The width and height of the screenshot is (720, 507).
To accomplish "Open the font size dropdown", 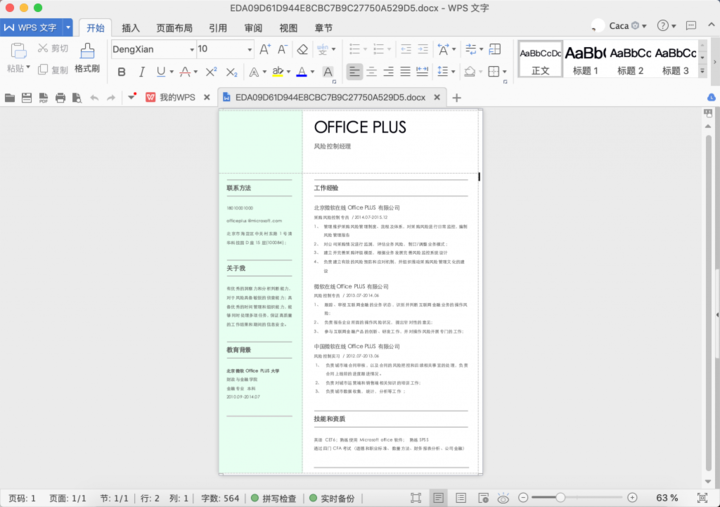I will click(250, 50).
